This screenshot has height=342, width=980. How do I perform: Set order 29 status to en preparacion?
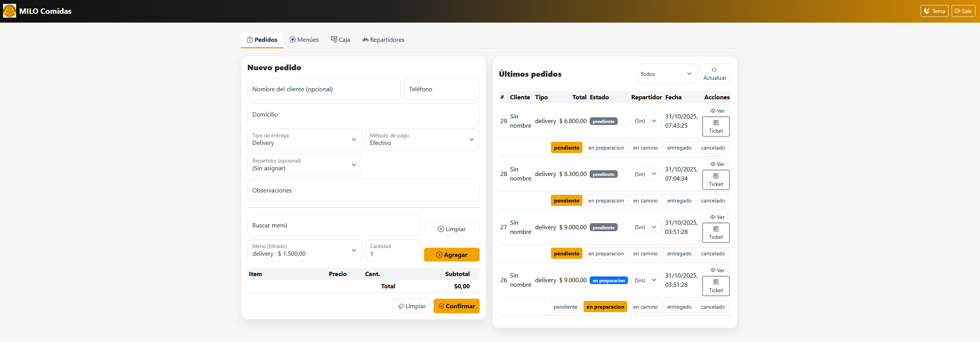click(x=606, y=148)
